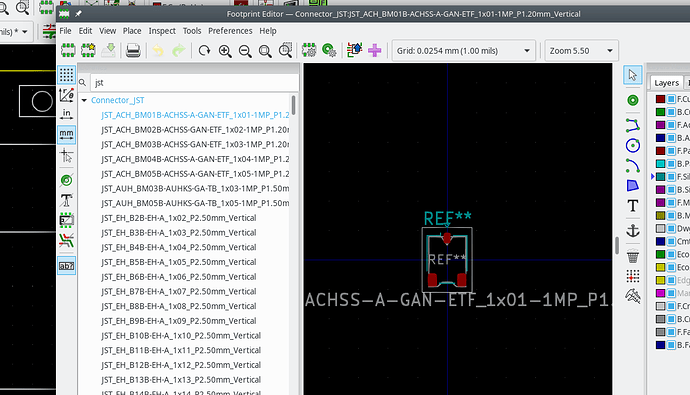
Task: Toggle F.Cu layer visibility checkbox
Action: click(671, 99)
